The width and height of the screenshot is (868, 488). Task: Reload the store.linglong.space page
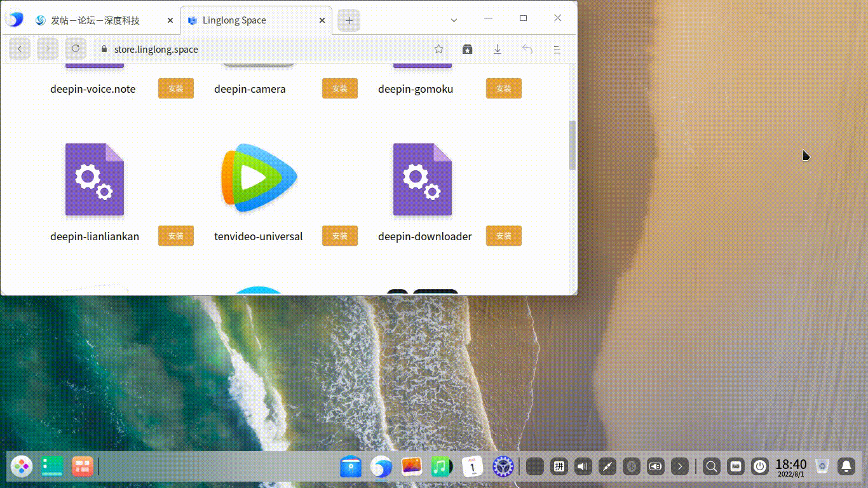[76, 49]
